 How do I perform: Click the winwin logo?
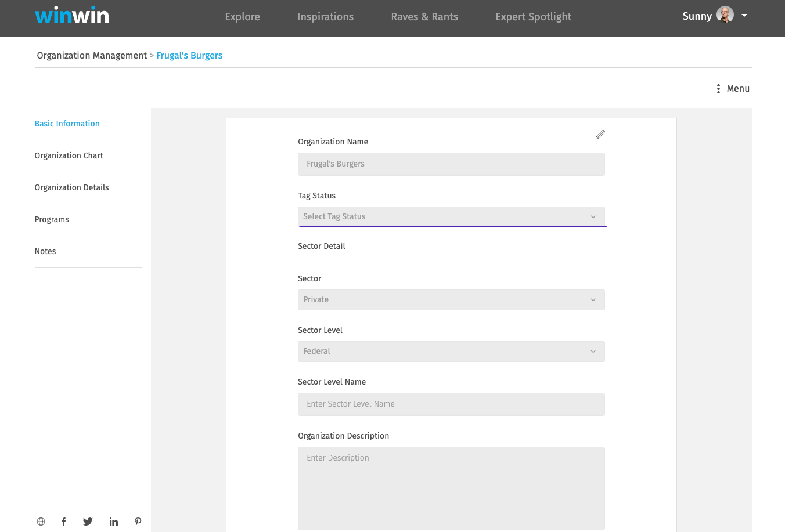click(71, 16)
